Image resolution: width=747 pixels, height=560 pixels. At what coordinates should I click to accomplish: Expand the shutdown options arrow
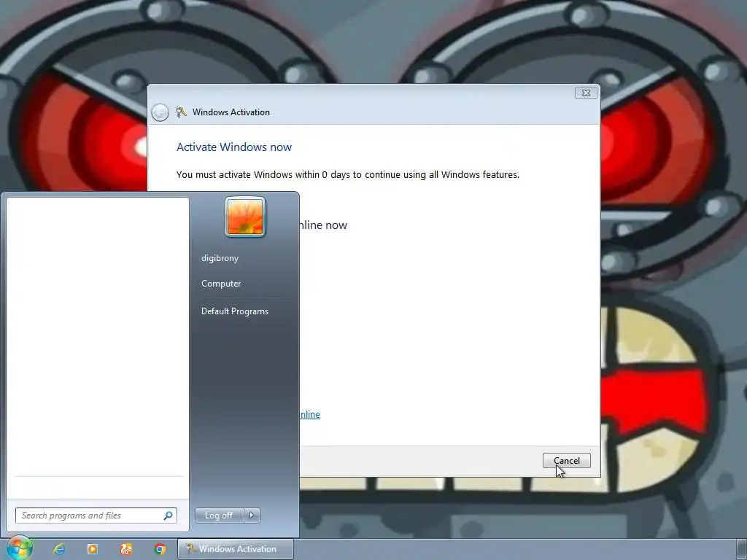pos(252,516)
